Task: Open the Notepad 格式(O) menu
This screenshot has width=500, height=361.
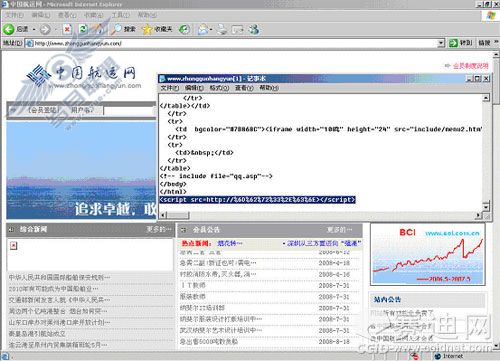Action: pyautogui.click(x=219, y=88)
